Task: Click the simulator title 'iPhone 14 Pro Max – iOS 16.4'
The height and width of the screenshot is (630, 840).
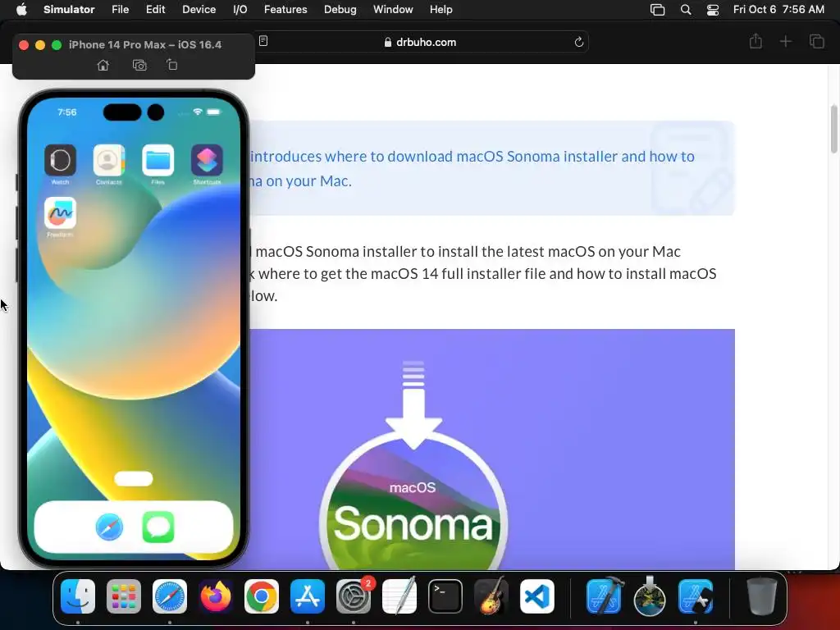Action: [x=145, y=45]
